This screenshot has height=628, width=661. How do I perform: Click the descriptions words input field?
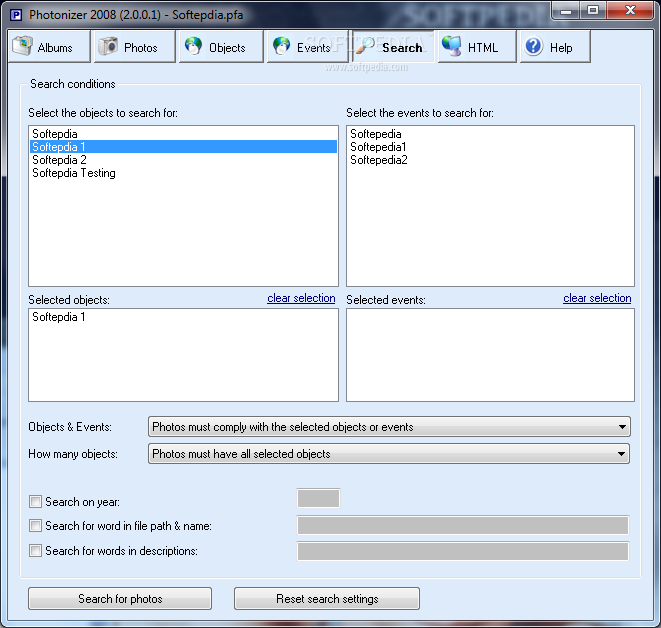pyautogui.click(x=463, y=551)
